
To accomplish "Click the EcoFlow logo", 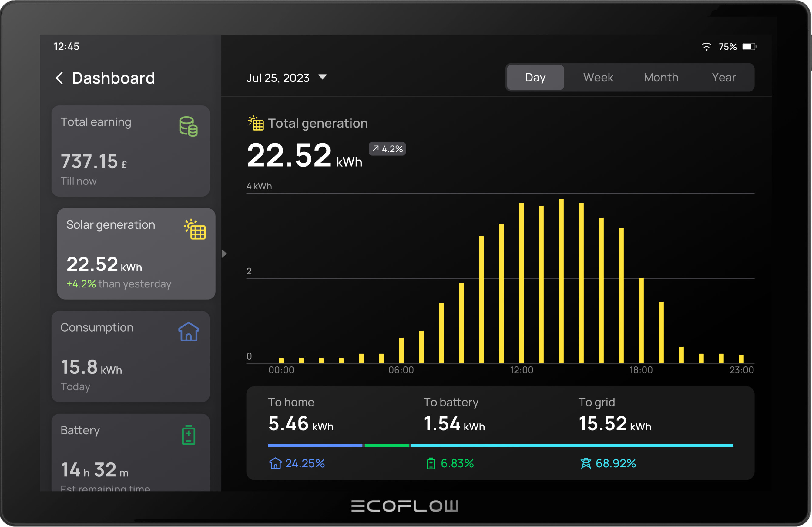I will 404,506.
